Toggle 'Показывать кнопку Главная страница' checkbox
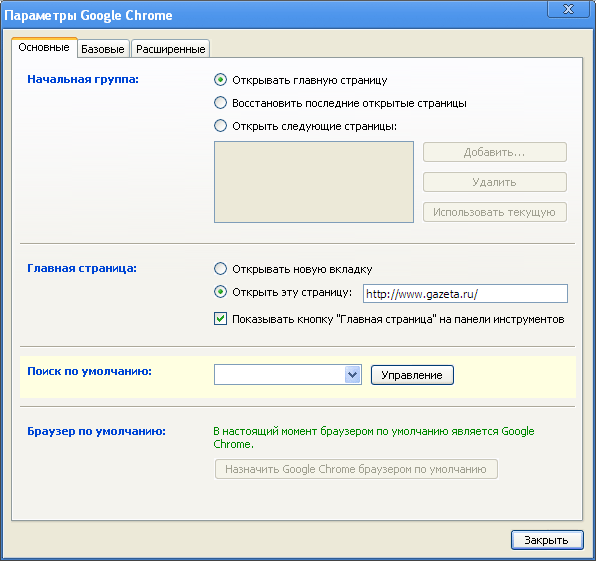Viewport: 596px width, 561px height. coord(220,319)
